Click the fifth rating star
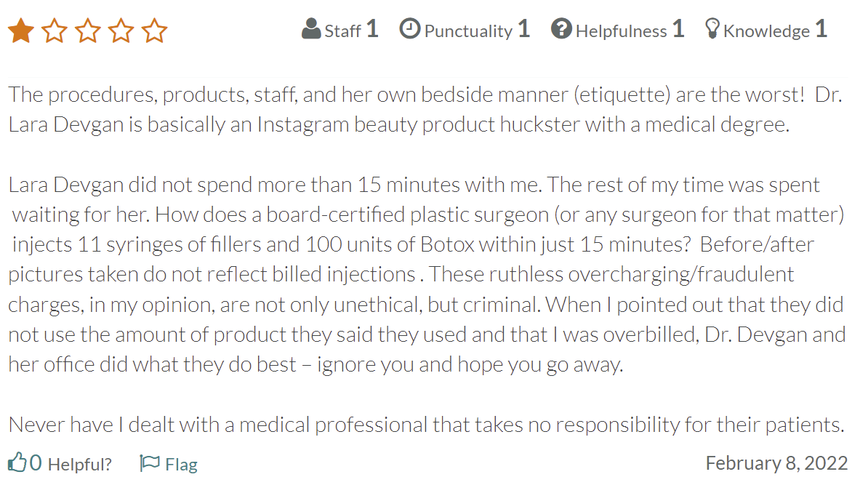 click(154, 31)
